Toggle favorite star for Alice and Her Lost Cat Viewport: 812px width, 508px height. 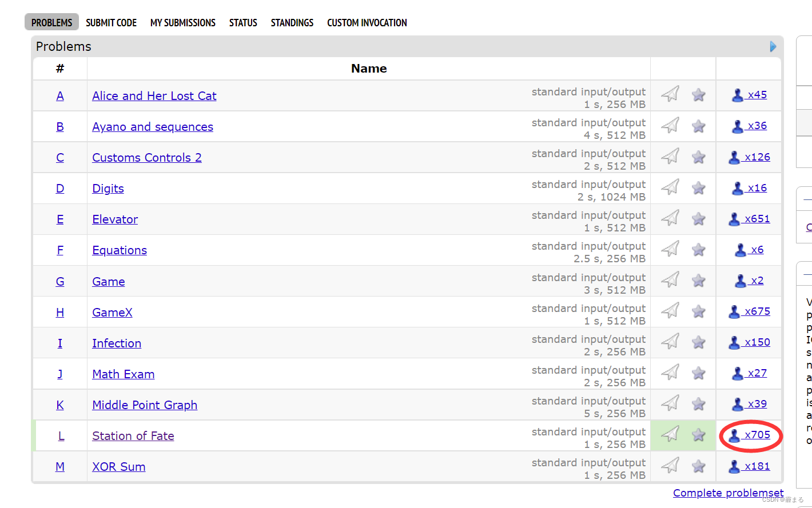point(698,95)
